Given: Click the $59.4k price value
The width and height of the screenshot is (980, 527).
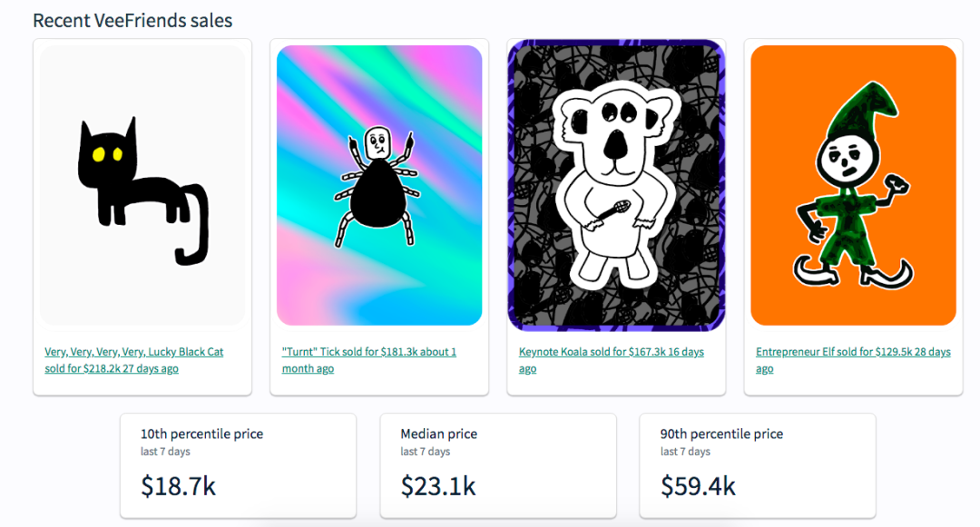Looking at the screenshot, I should click(x=698, y=486).
